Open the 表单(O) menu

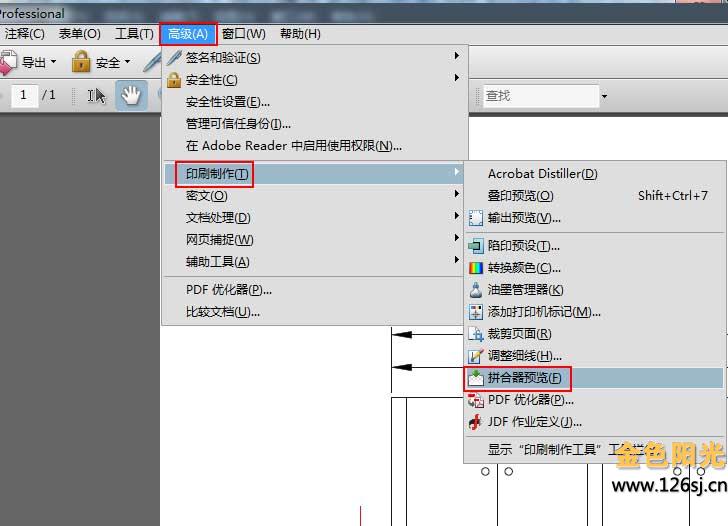pos(79,34)
